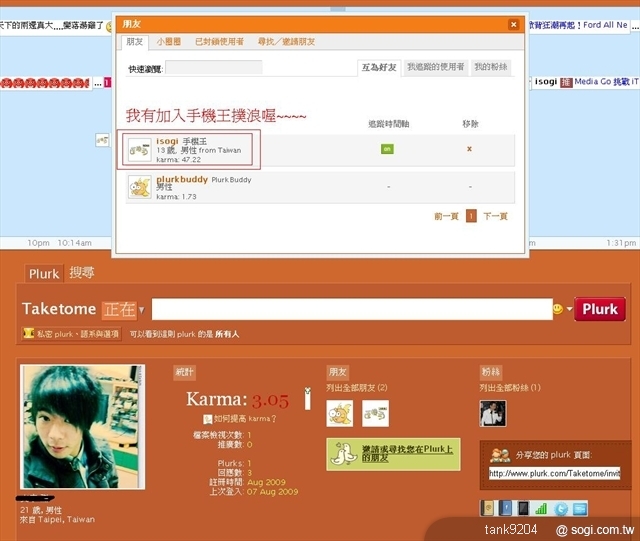Click 列出全部朋友 (2) link

tap(357, 388)
